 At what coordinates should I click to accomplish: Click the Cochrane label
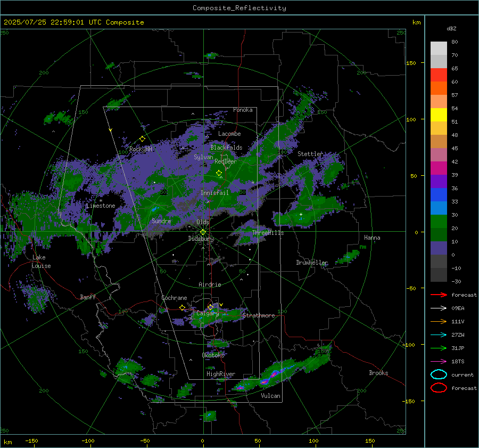point(174,298)
